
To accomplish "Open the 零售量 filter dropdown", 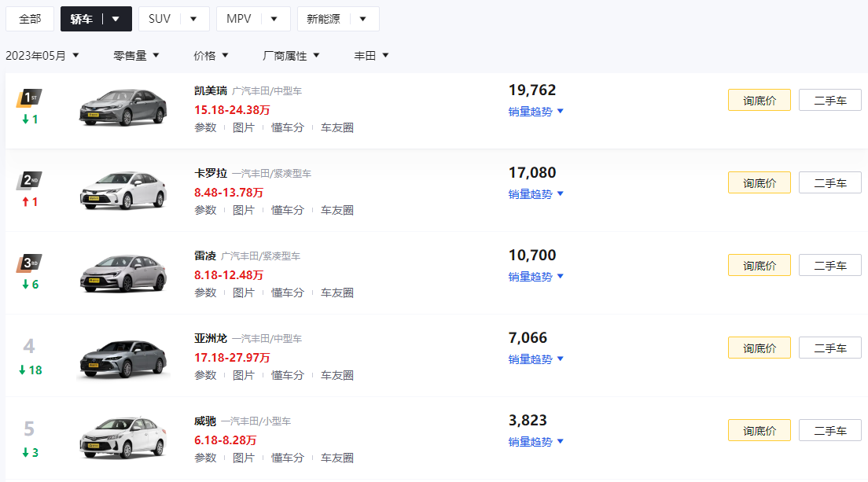I will click(136, 55).
